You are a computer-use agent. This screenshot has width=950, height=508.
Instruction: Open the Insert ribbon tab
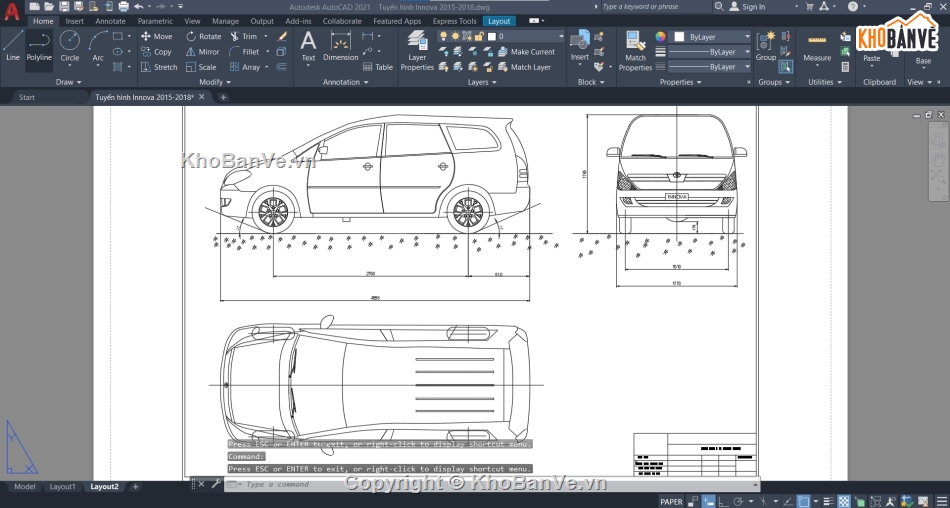pos(75,21)
